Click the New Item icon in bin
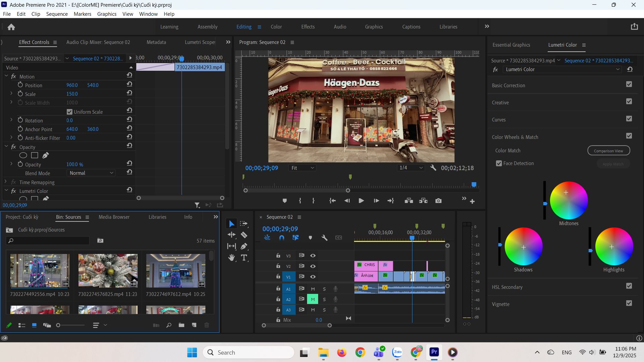This screenshot has height=362, width=644. [x=194, y=325]
